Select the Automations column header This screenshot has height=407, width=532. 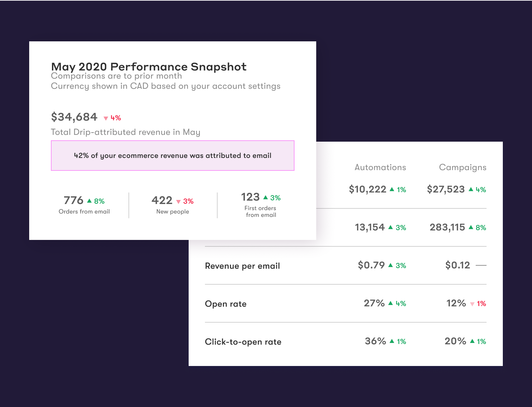(x=380, y=167)
